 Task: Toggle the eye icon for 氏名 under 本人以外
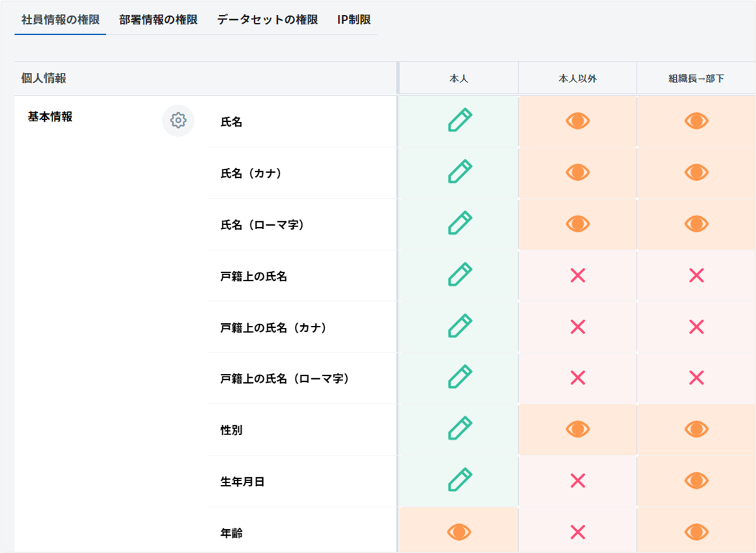tap(578, 121)
